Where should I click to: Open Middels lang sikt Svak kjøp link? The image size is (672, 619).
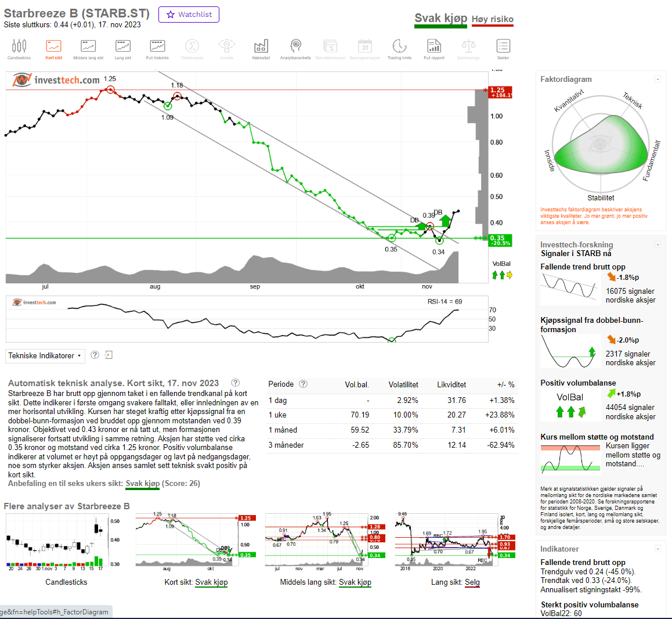355,582
